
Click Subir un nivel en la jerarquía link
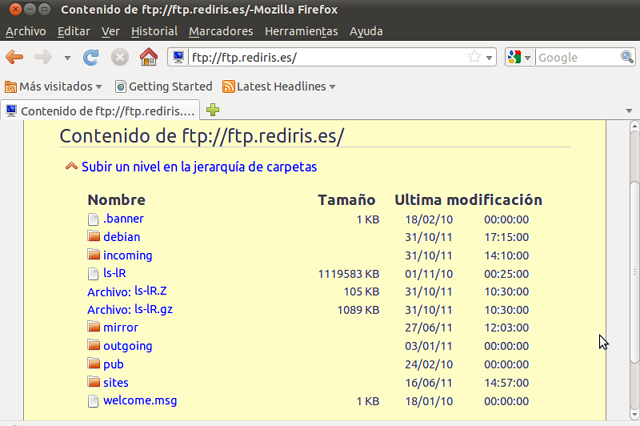point(199,166)
